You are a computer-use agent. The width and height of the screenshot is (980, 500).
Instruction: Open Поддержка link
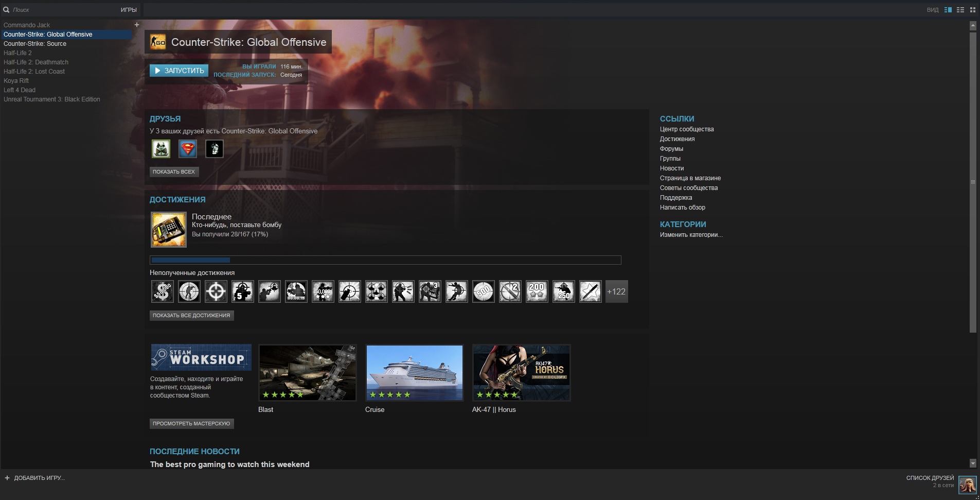[676, 198]
